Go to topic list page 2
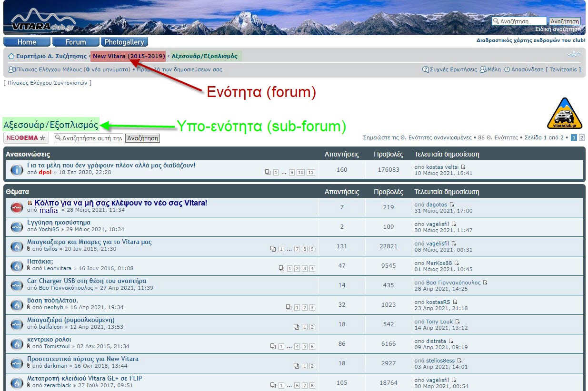588x391 pixels. click(x=581, y=137)
